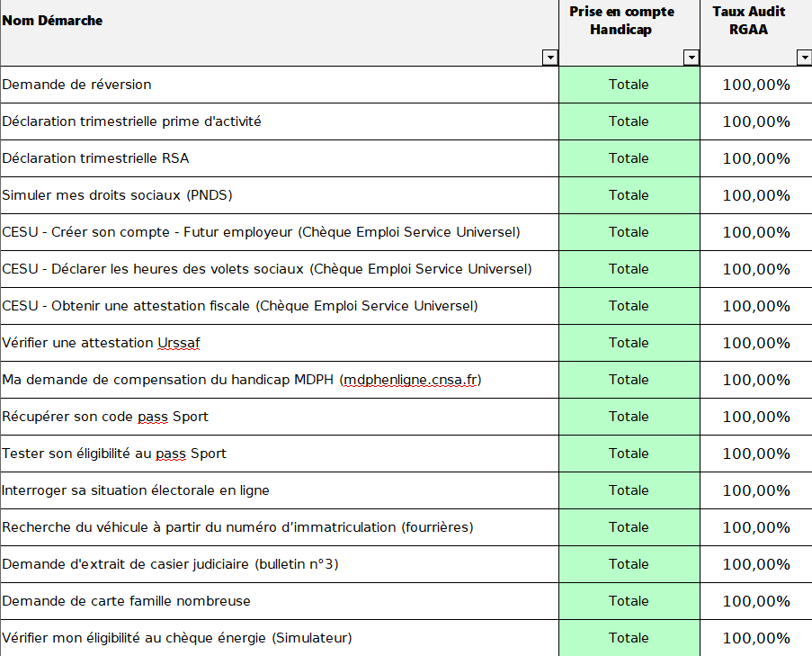This screenshot has width=812, height=656.
Task: Click CESU - Obtenir une attestation fiscale cell
Action: point(240,306)
